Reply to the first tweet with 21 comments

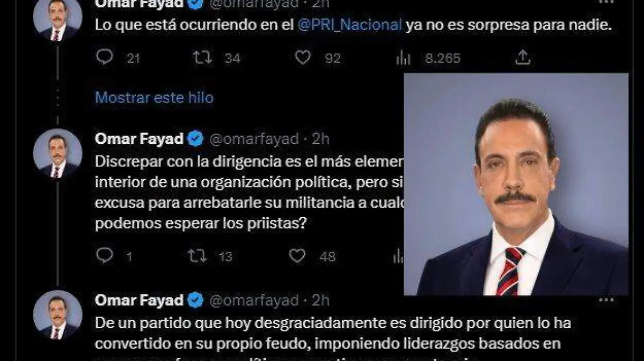point(105,57)
